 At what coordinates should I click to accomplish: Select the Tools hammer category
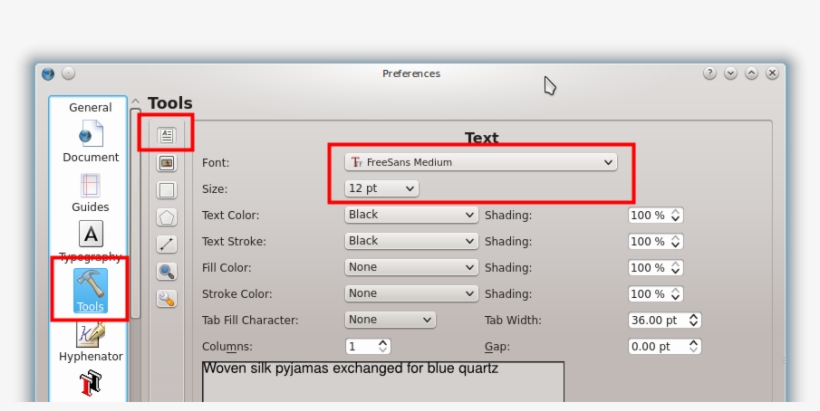coord(90,291)
